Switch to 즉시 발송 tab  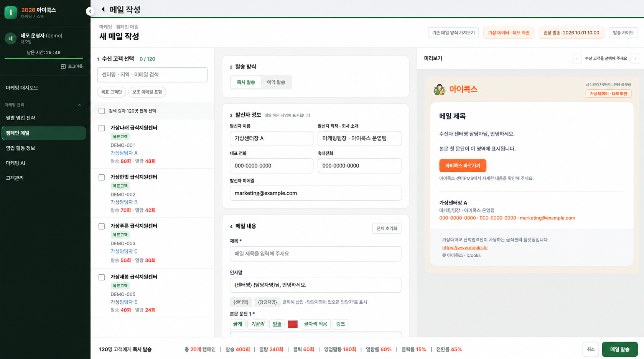(x=246, y=82)
